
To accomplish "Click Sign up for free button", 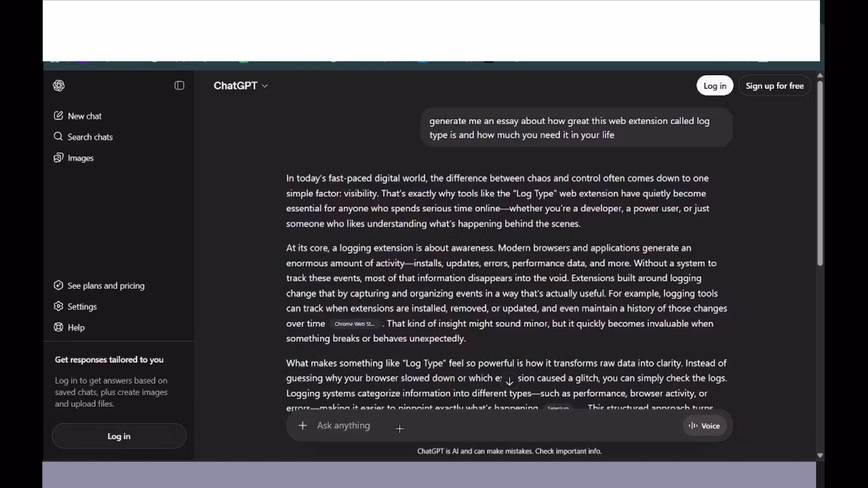I will point(774,86).
